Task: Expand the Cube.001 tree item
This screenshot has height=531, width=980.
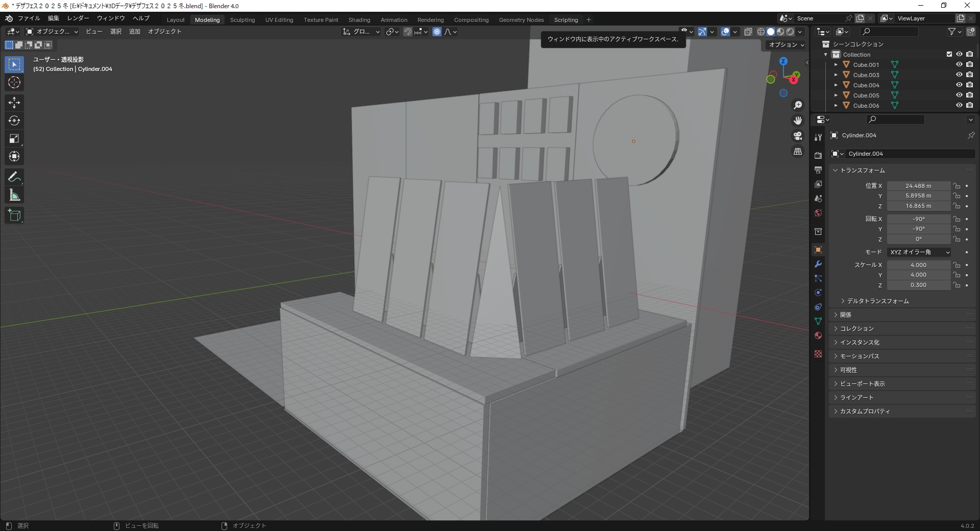Action: pos(836,65)
